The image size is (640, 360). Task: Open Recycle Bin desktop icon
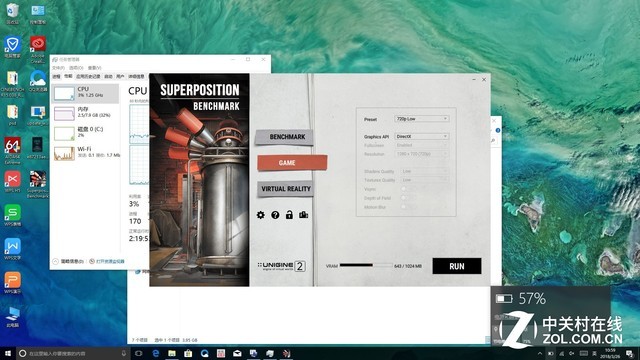13,13
